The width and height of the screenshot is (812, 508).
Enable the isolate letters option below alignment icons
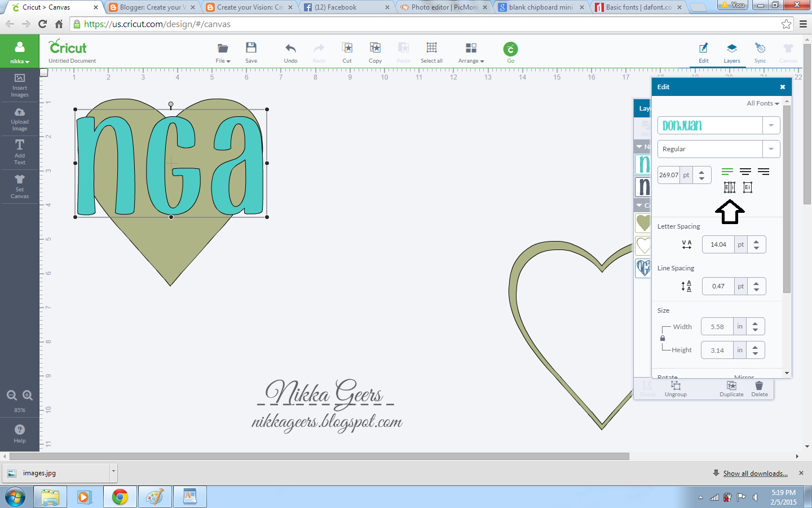(x=729, y=187)
